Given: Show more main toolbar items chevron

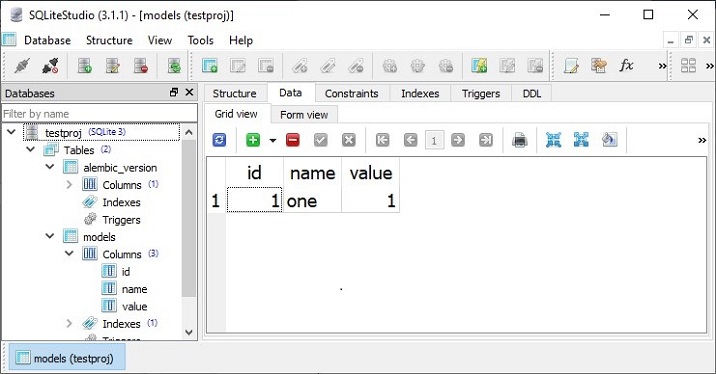Looking at the screenshot, I should (663, 66).
